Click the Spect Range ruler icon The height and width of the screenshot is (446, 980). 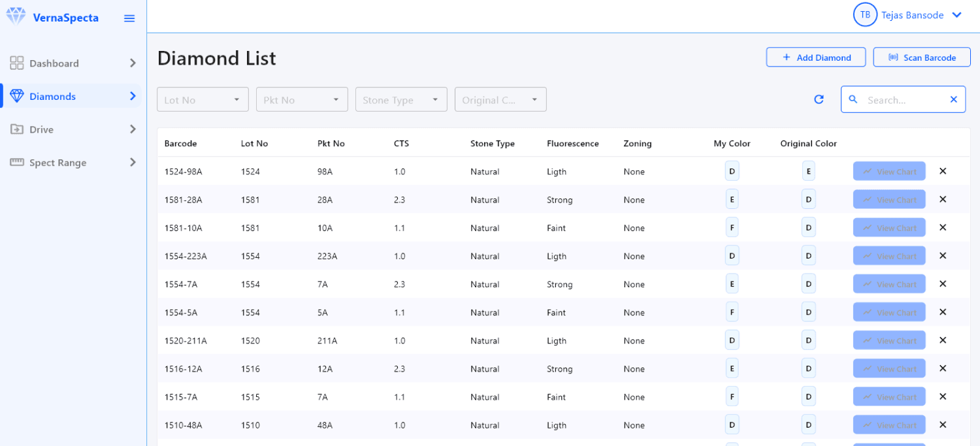17,162
